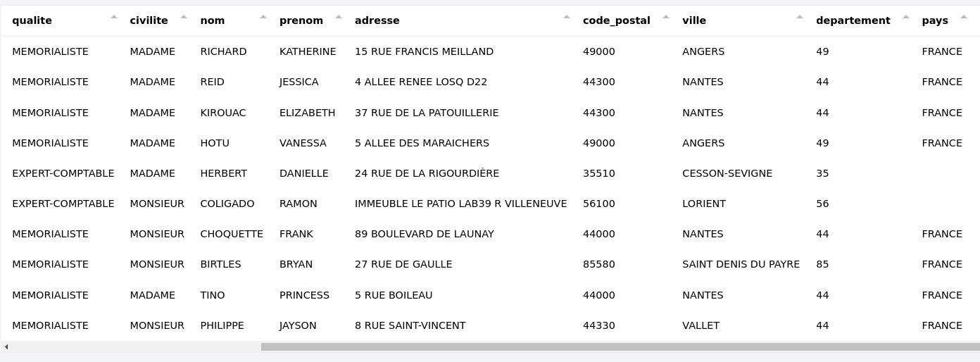Select cell KATHERINE in prenom column
The image size is (980, 362).
(308, 51)
